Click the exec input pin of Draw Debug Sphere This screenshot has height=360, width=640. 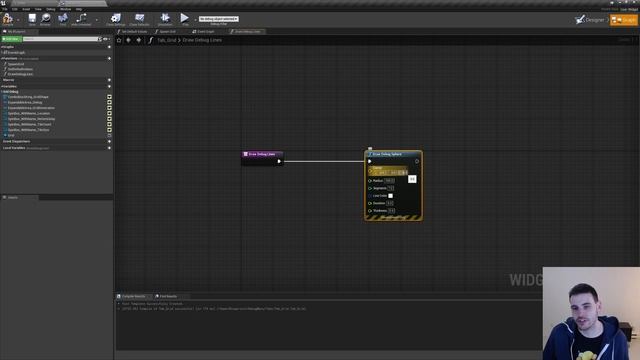370,161
